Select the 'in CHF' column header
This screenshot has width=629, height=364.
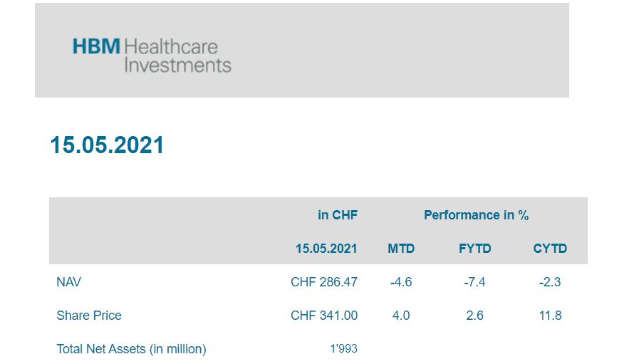coord(338,215)
